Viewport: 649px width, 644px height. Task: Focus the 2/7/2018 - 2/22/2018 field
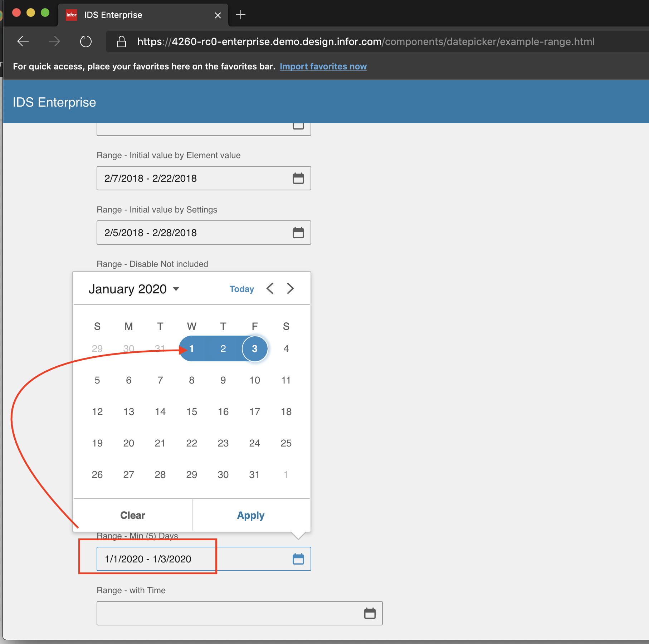[x=204, y=178]
